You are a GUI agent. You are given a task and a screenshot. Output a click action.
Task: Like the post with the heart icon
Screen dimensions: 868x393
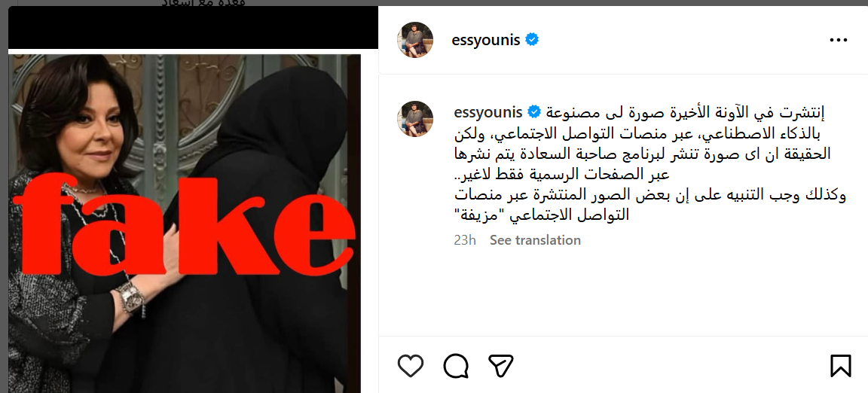coord(410,366)
